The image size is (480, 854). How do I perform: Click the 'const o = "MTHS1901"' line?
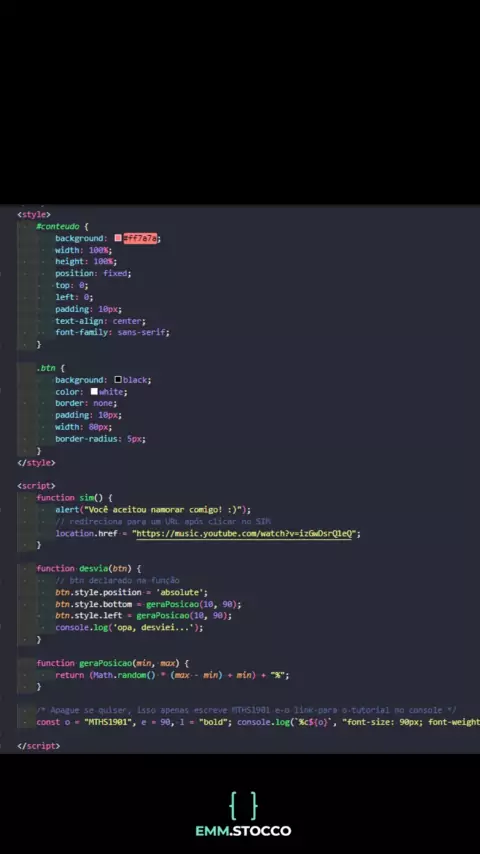[258, 722]
